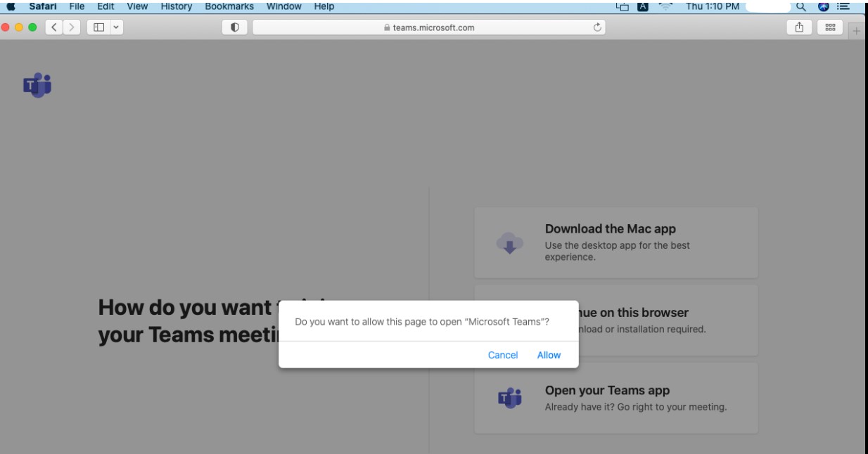Go back with the Safari back arrow
868x454 pixels.
coord(54,27)
